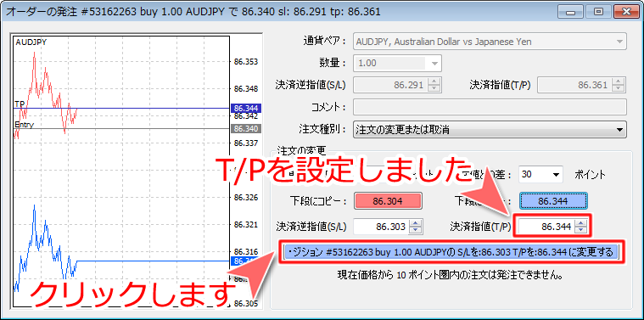644x320 pixels.
Task: Open the 注文種別 order type dropdown
Action: point(490,130)
